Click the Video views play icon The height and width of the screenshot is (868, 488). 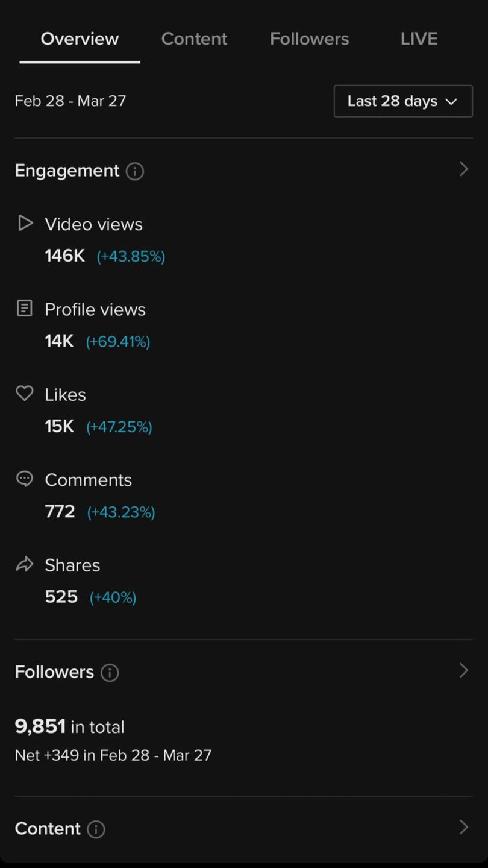[25, 224]
